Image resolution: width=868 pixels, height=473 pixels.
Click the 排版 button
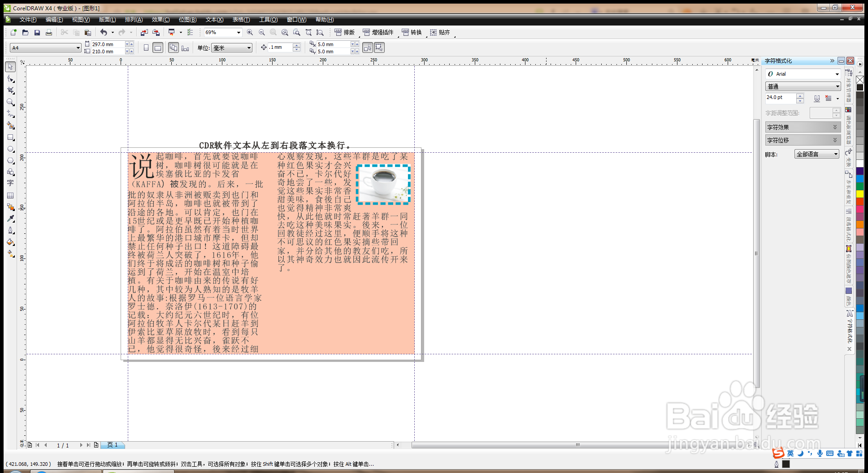(344, 32)
